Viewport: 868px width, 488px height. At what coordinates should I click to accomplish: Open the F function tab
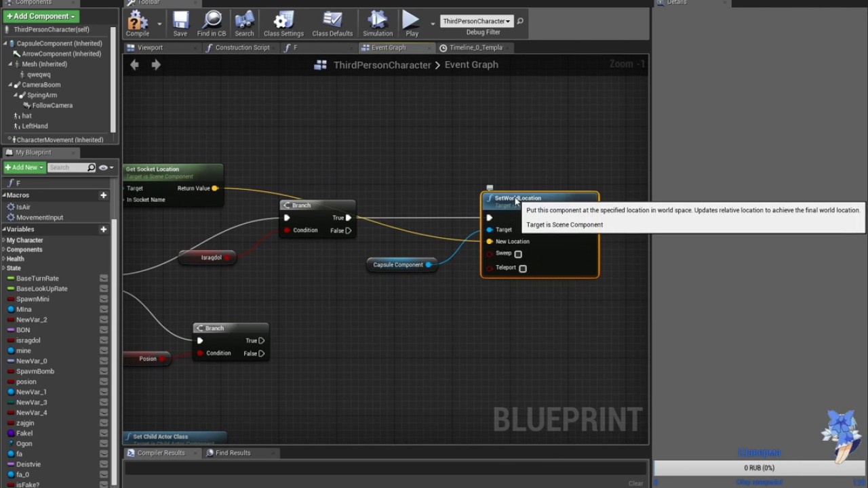tap(296, 47)
